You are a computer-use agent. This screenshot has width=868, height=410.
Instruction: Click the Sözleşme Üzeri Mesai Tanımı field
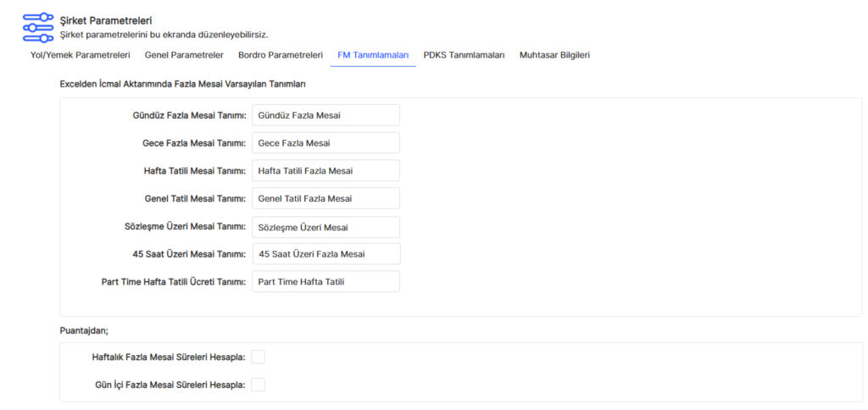325,227
